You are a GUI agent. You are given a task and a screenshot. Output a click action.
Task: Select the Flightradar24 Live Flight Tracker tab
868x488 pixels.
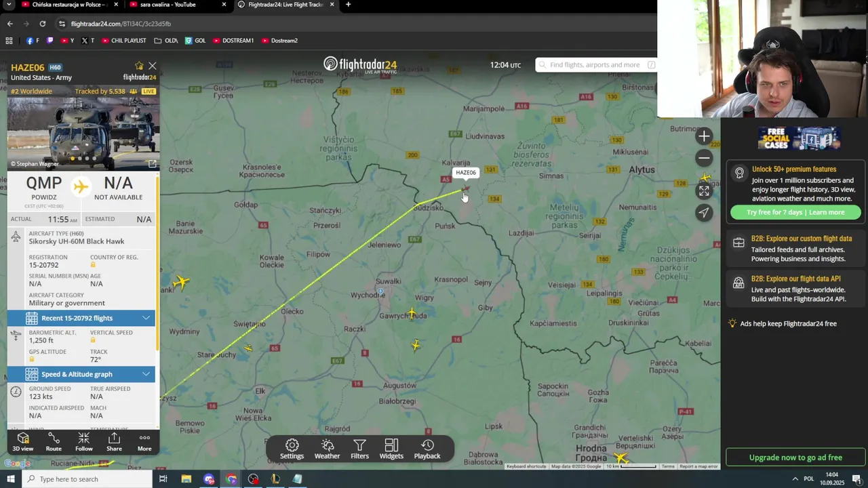[x=285, y=5]
